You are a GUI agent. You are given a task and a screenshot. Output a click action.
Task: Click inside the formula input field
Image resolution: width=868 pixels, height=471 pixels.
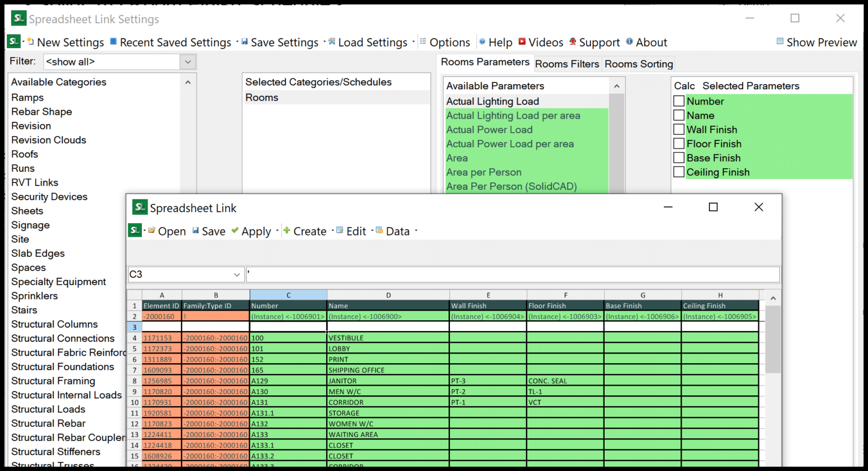pyautogui.click(x=509, y=274)
